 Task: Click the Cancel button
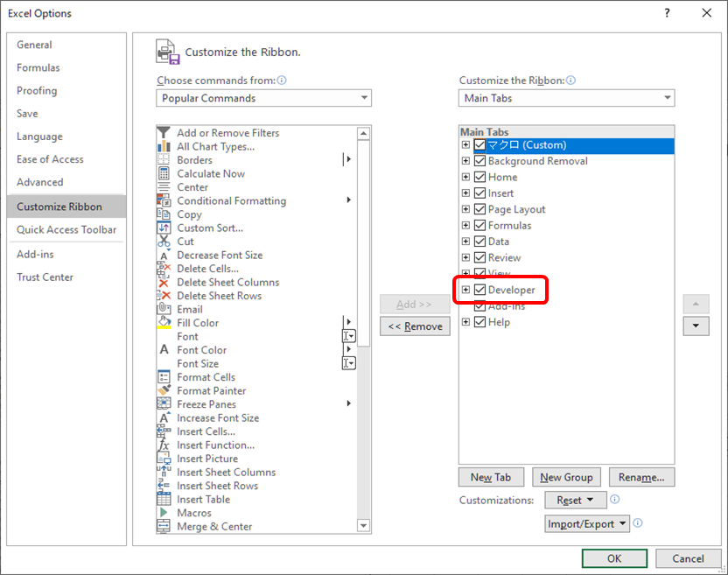[x=688, y=558]
